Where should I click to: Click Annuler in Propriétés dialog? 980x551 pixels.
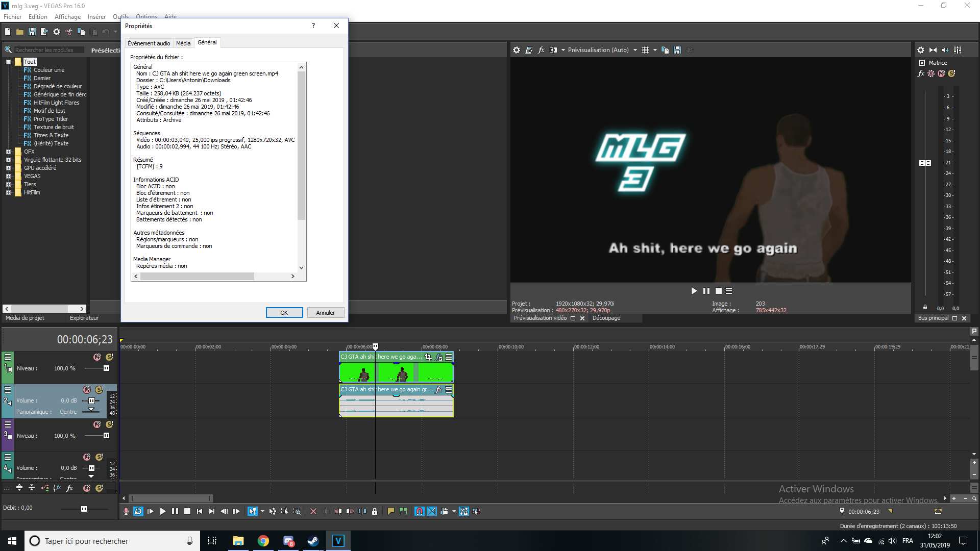pos(326,313)
